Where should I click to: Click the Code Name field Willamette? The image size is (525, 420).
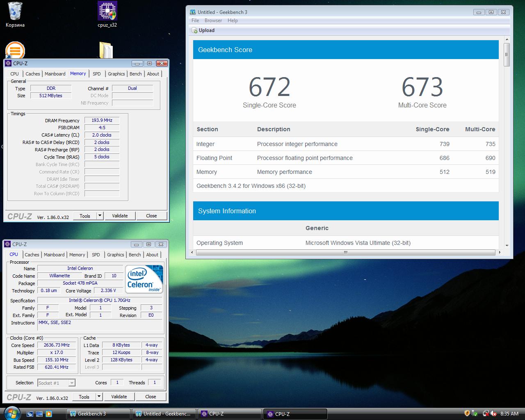coord(60,276)
